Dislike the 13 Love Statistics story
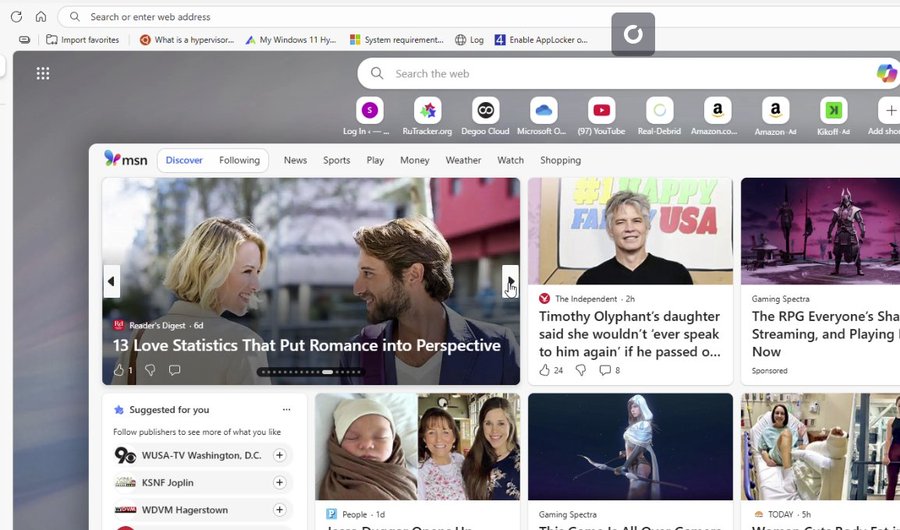The width and height of the screenshot is (900, 530). click(x=150, y=370)
